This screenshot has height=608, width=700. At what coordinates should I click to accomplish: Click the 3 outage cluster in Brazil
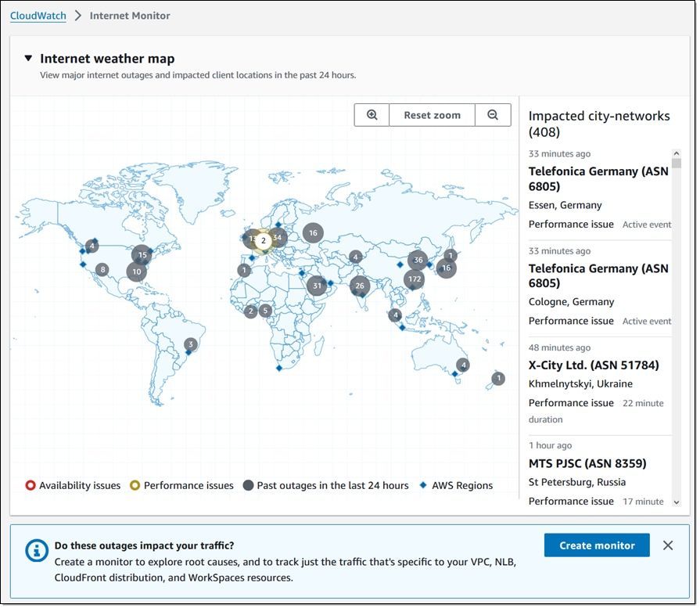pos(191,344)
